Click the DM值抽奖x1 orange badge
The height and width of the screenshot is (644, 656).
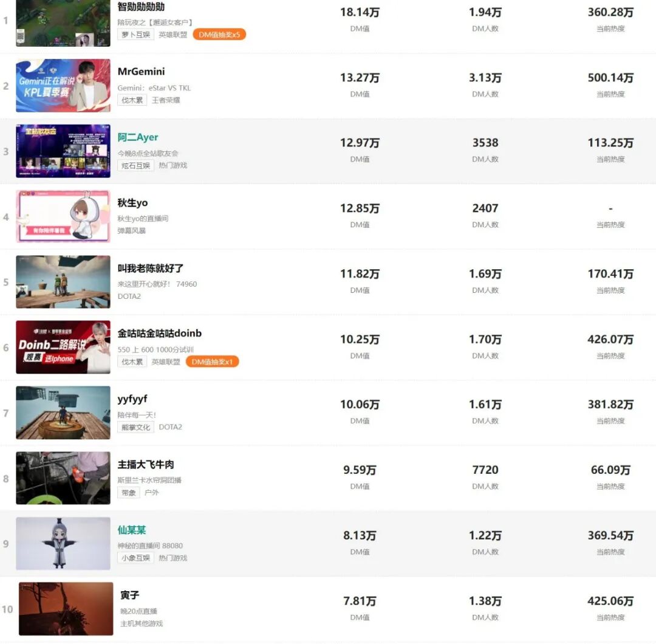click(212, 362)
